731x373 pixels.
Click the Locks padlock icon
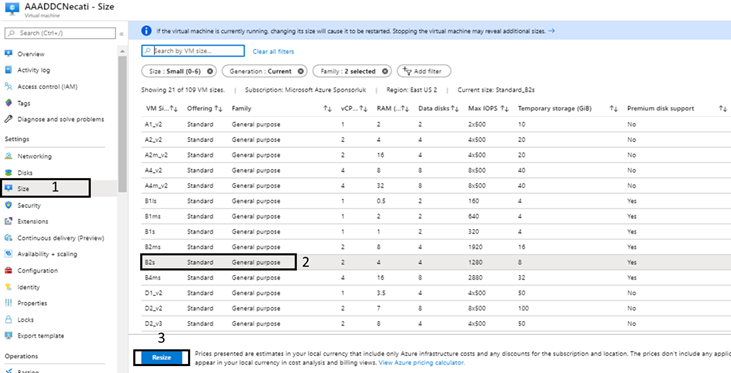(x=8, y=320)
